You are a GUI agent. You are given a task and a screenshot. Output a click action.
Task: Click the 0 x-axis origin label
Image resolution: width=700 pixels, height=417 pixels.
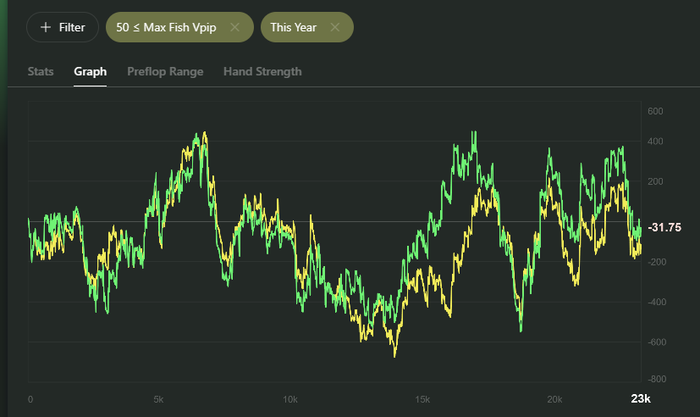[x=30, y=399]
